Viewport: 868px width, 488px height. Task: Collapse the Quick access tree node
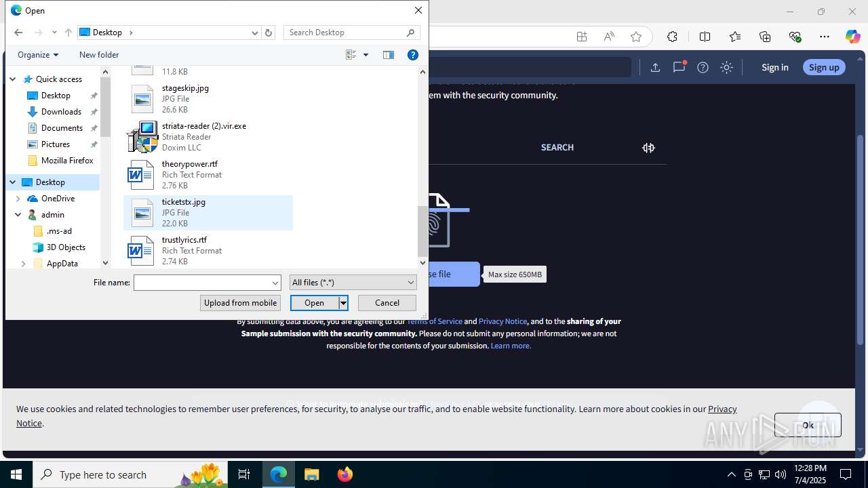12,79
